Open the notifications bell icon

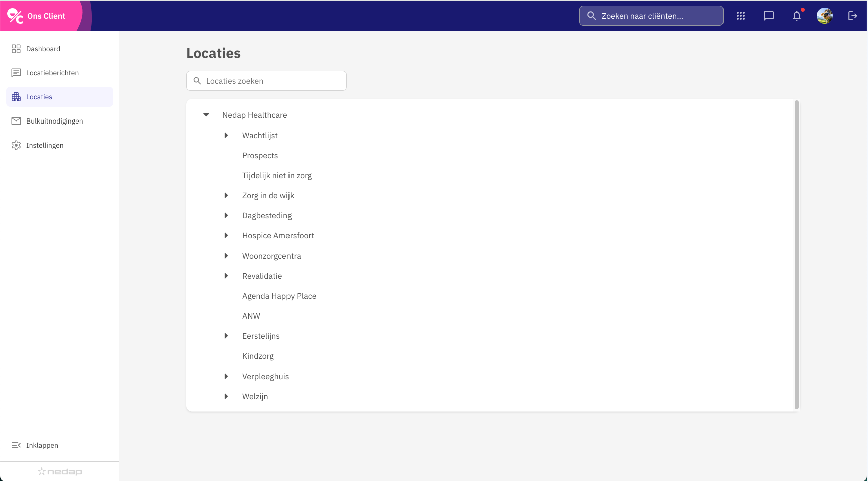tap(797, 16)
